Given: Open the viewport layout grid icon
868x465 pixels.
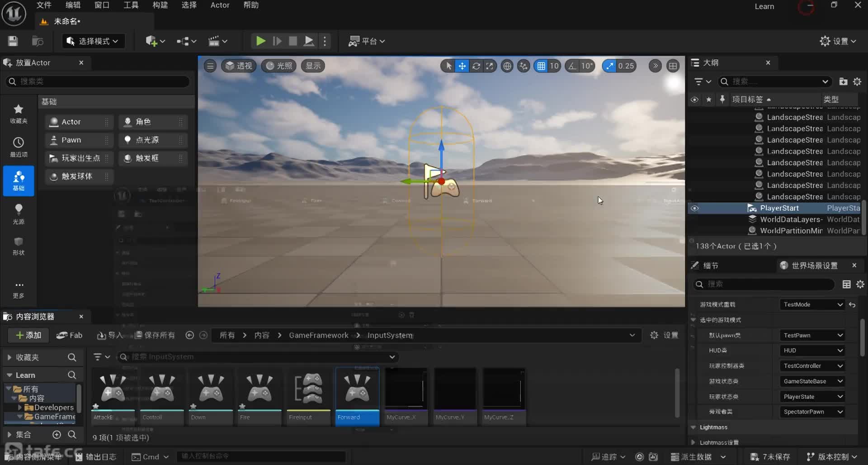Looking at the screenshot, I should (x=673, y=66).
